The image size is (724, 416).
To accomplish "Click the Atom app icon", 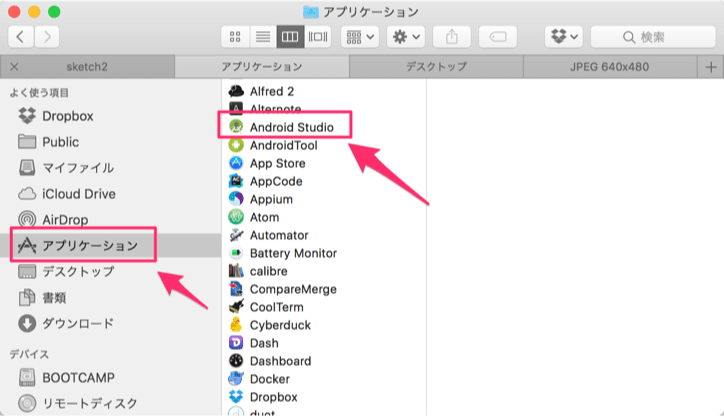I will pos(236,217).
